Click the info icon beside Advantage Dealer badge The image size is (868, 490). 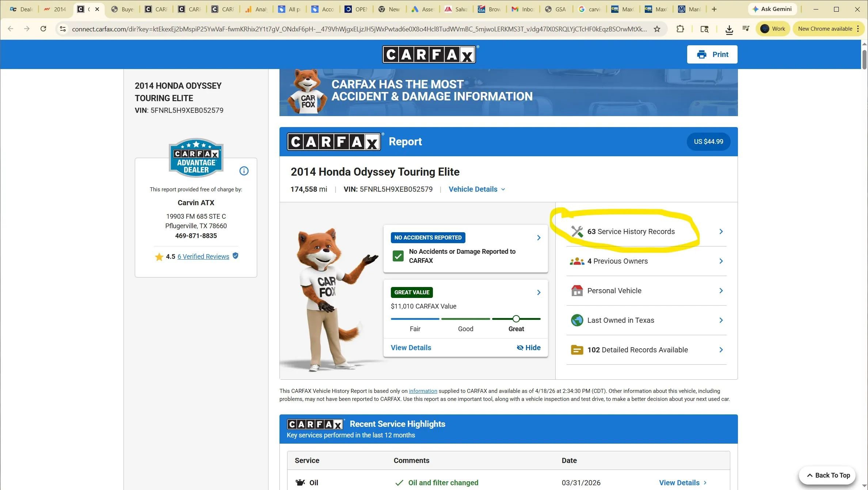coord(244,171)
